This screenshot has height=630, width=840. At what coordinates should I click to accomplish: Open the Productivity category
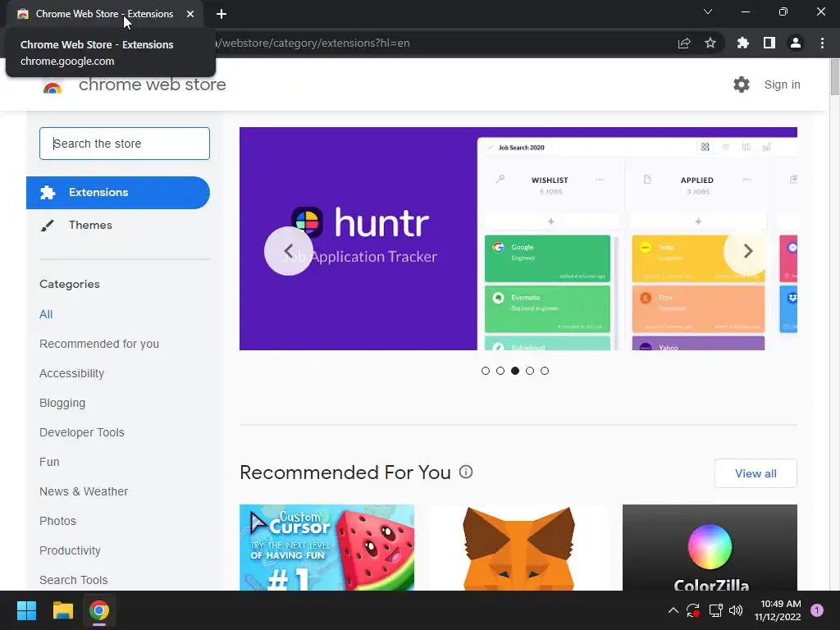(71, 550)
